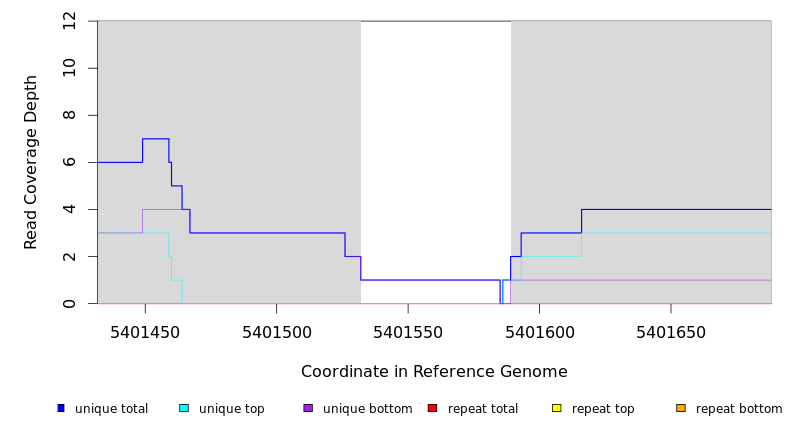Click the yellow repeat top legend swatch
The width and height of the screenshot is (792, 432).
pos(557,408)
